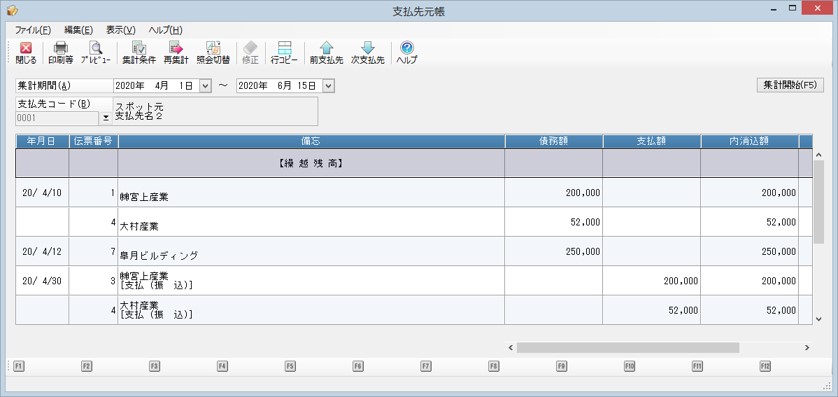Image resolution: width=838 pixels, height=397 pixels.
Task: Click the 内消込額 column header
Action: pos(749,141)
